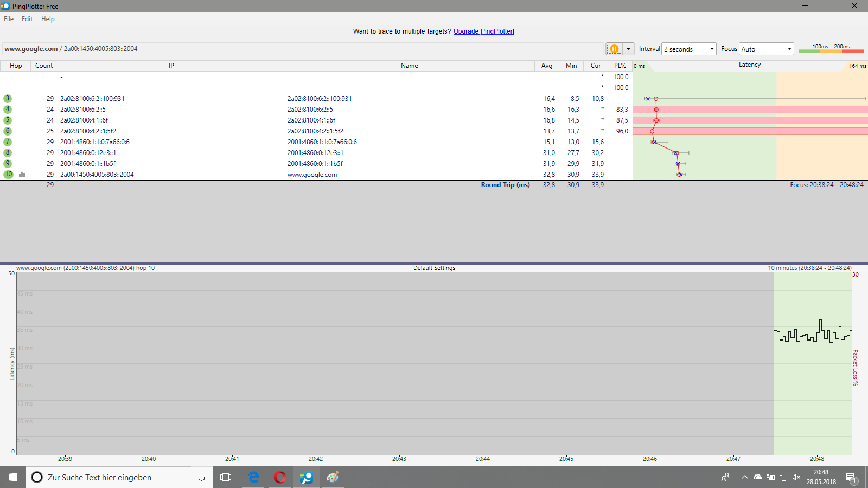Click the Cur column header
The width and height of the screenshot is (868, 488).
click(x=596, y=66)
